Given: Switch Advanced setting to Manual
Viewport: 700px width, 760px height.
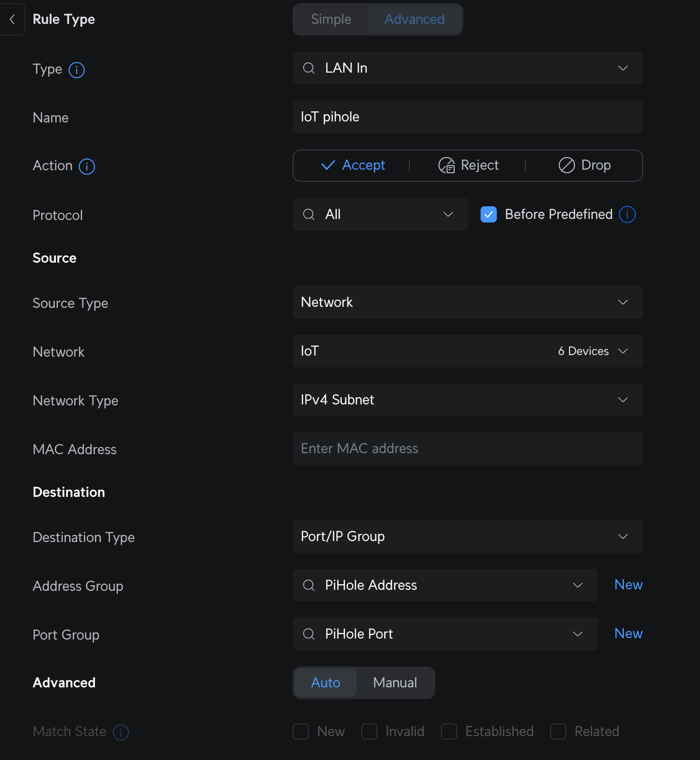Looking at the screenshot, I should click(x=395, y=683).
